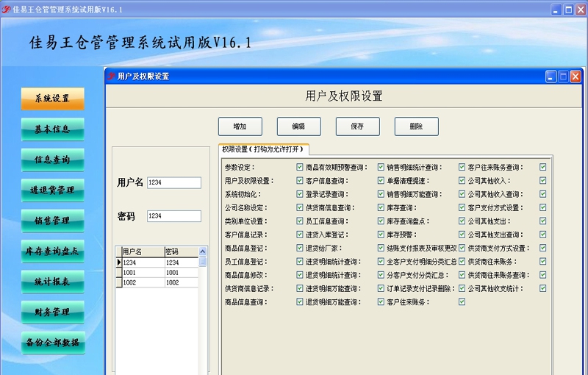Open the 系统设置 sidebar section

[52, 99]
